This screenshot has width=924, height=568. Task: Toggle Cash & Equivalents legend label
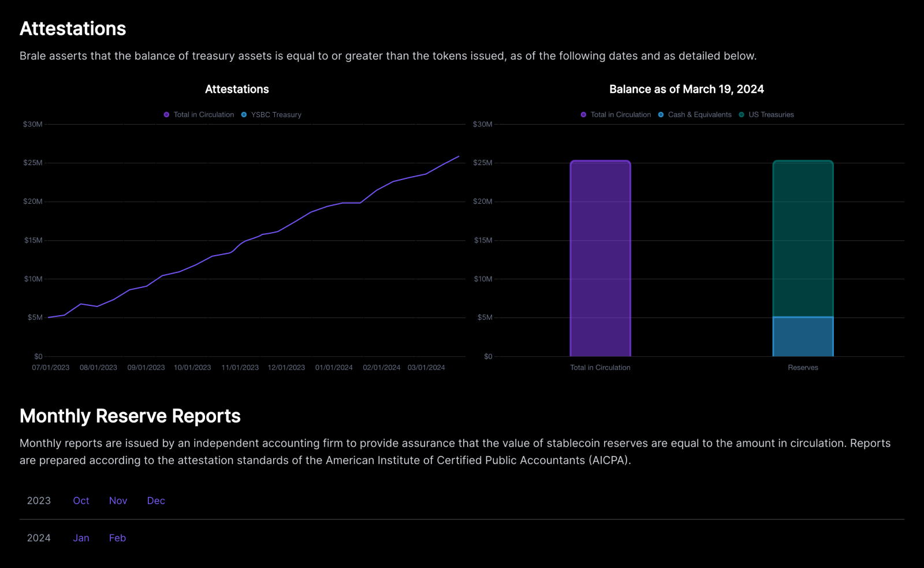[x=699, y=115]
